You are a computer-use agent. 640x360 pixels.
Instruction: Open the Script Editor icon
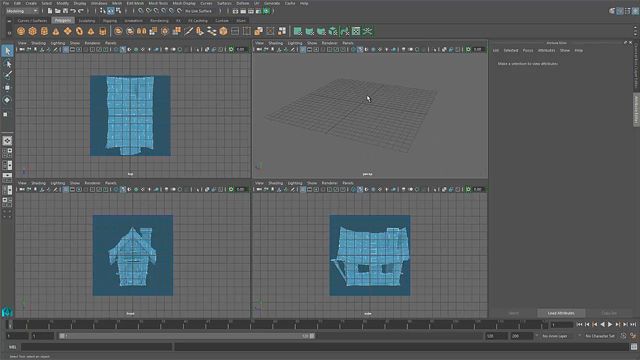tap(634, 347)
